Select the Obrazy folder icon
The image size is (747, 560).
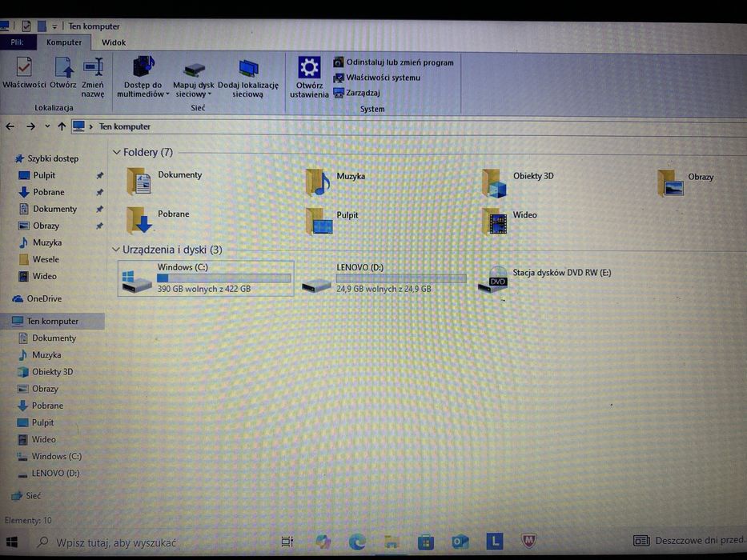[671, 183]
